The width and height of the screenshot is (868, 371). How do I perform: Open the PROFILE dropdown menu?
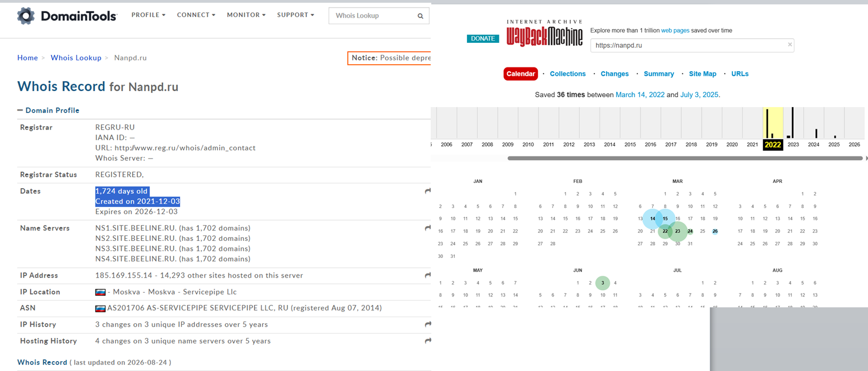148,15
